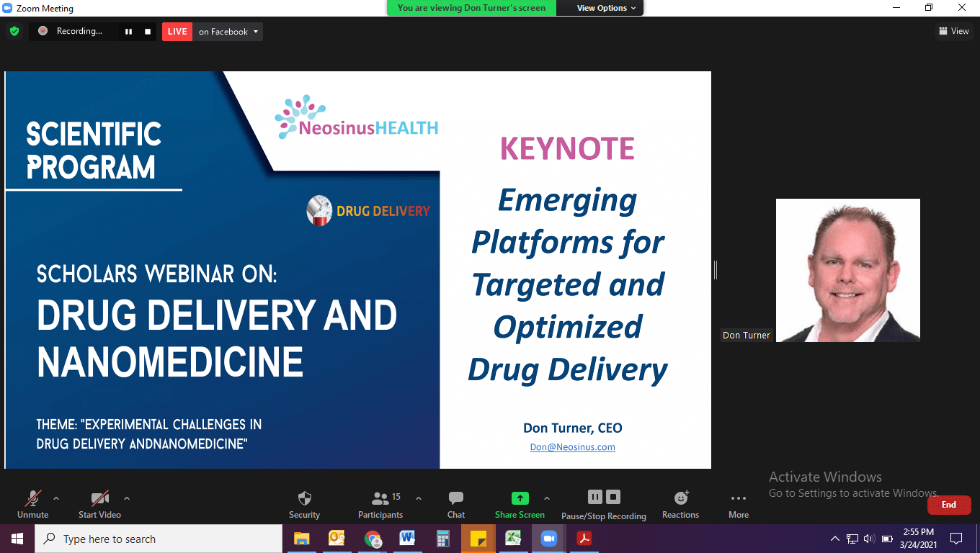Viewport: 980px width, 553px height.
Task: Unmute the microphone
Action: (33, 505)
